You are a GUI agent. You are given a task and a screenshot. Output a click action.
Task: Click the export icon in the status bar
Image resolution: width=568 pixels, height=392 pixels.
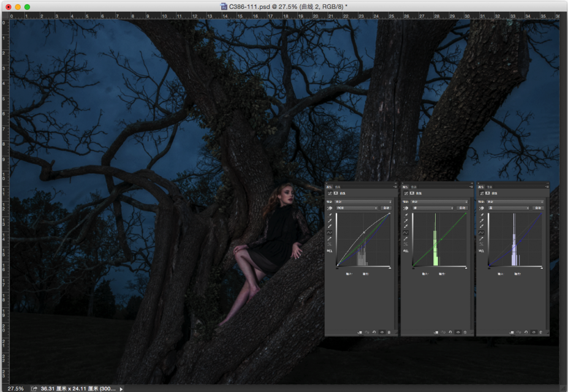click(34, 388)
